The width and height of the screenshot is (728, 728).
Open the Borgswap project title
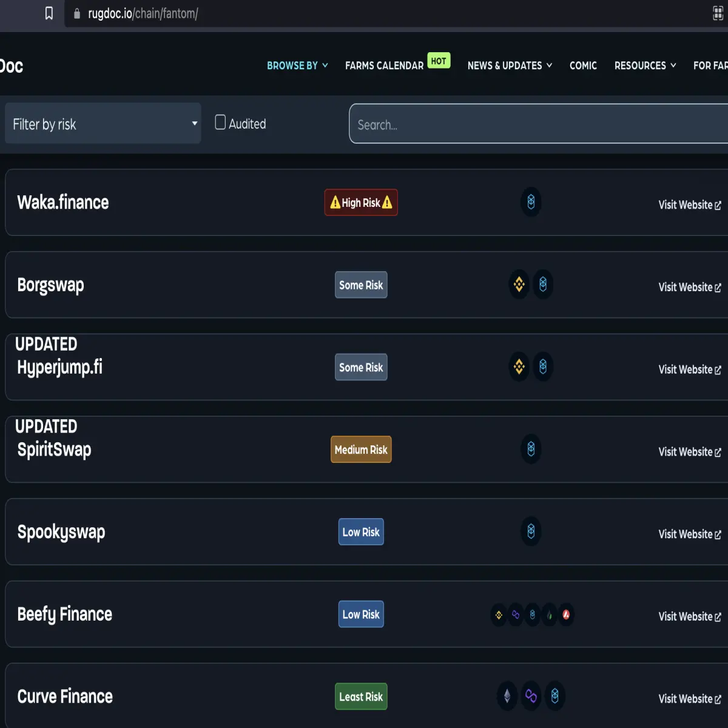coord(50,285)
